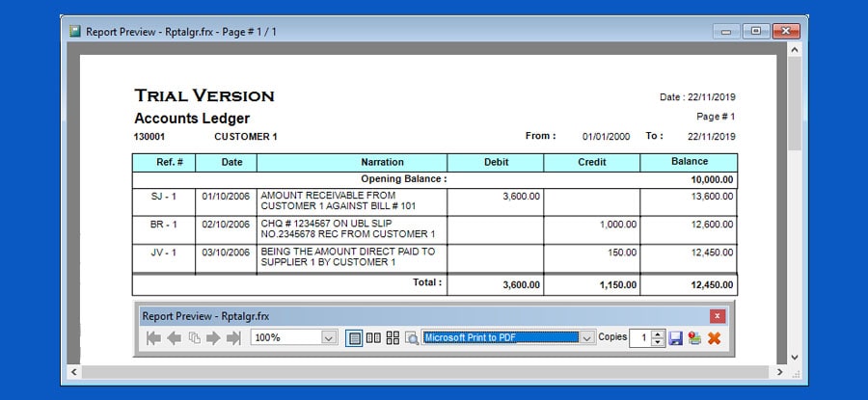Click the balance value '12,600.00'
Image resolution: width=868 pixels, height=400 pixels.
713,224
